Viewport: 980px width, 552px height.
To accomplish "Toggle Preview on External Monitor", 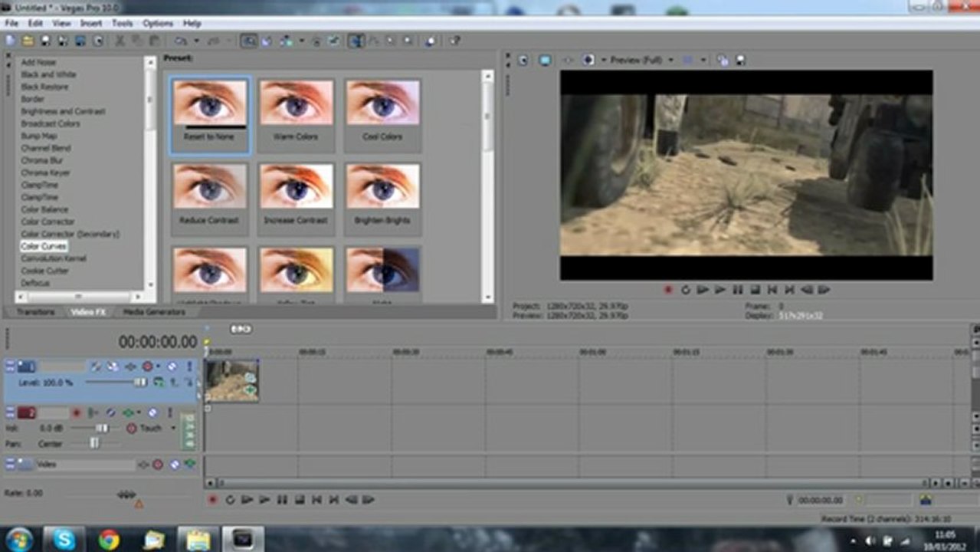I will (x=545, y=60).
